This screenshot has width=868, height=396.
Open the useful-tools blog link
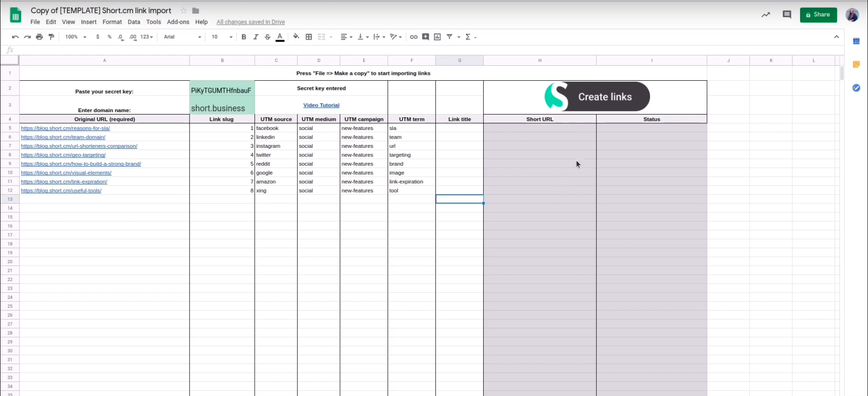pos(61,191)
